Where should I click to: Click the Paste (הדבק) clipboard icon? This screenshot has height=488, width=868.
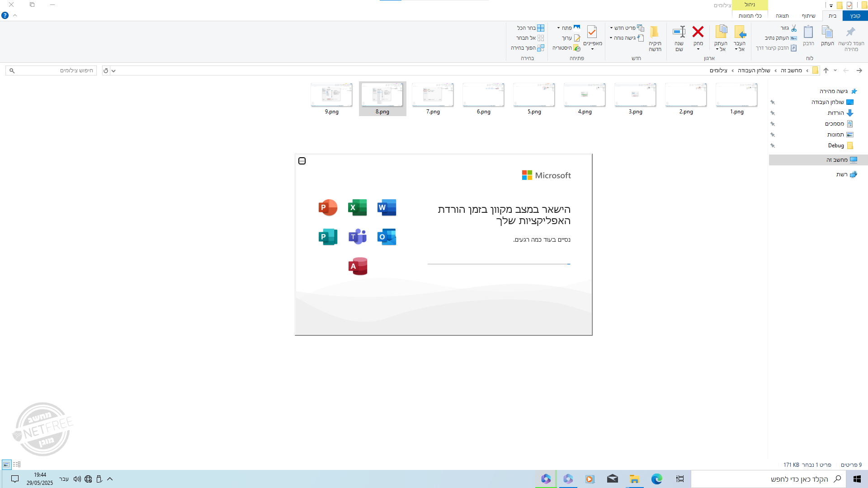tap(808, 32)
